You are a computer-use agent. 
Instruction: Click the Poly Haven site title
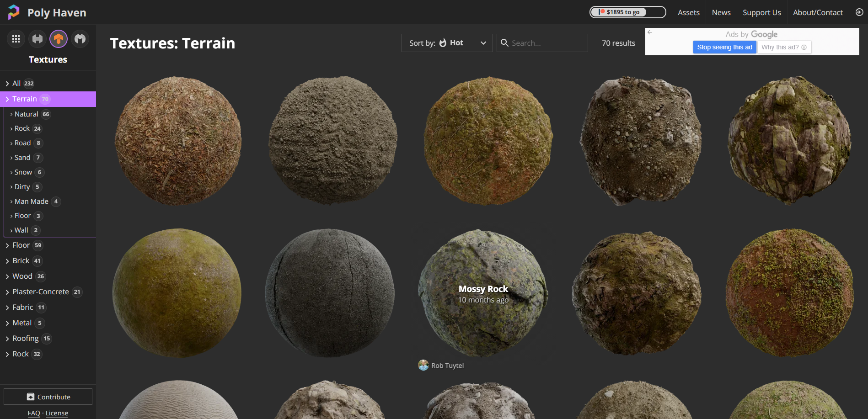coord(57,13)
